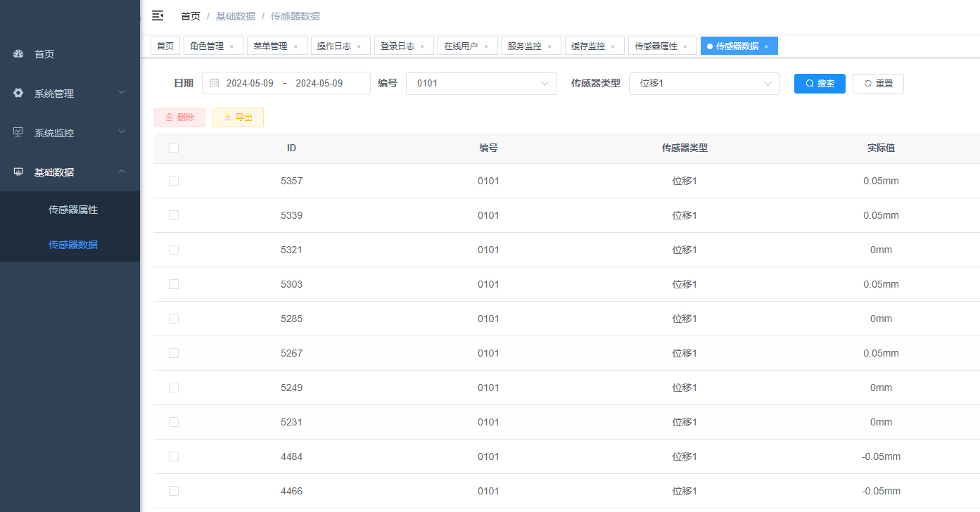Click the yellow 导出 export button
The image size is (980, 512).
pyautogui.click(x=238, y=117)
